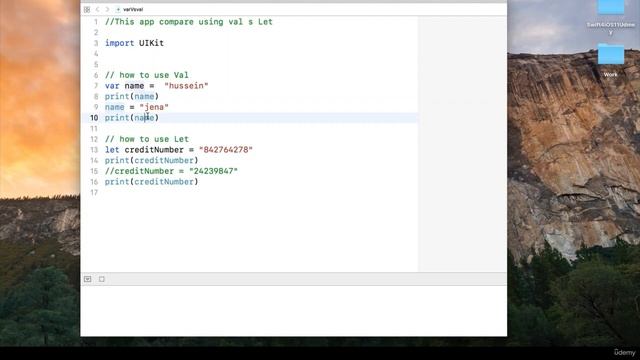The width and height of the screenshot is (640, 360).
Task: Click print(creditNumber) on line 16
Action: point(151,182)
